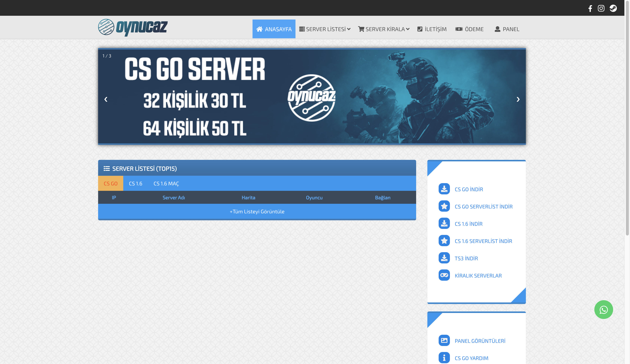The height and width of the screenshot is (364, 630).
Task: Switch to the CS 1.6 MAÇ tab
Action: 166,184
